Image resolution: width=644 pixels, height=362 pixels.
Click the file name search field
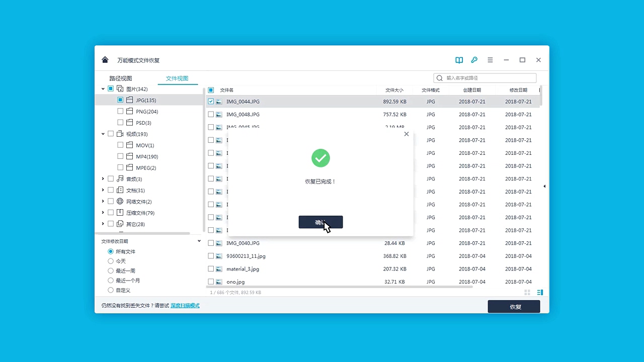(x=485, y=78)
